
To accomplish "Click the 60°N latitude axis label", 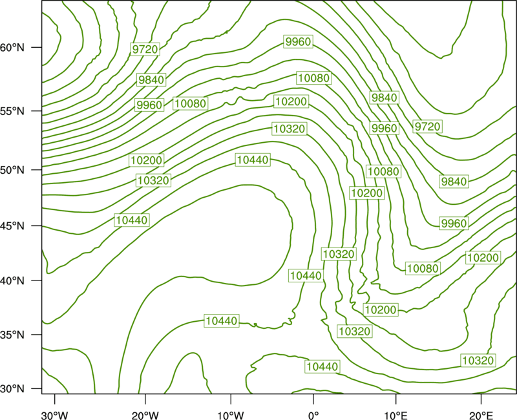I will tap(12, 47).
